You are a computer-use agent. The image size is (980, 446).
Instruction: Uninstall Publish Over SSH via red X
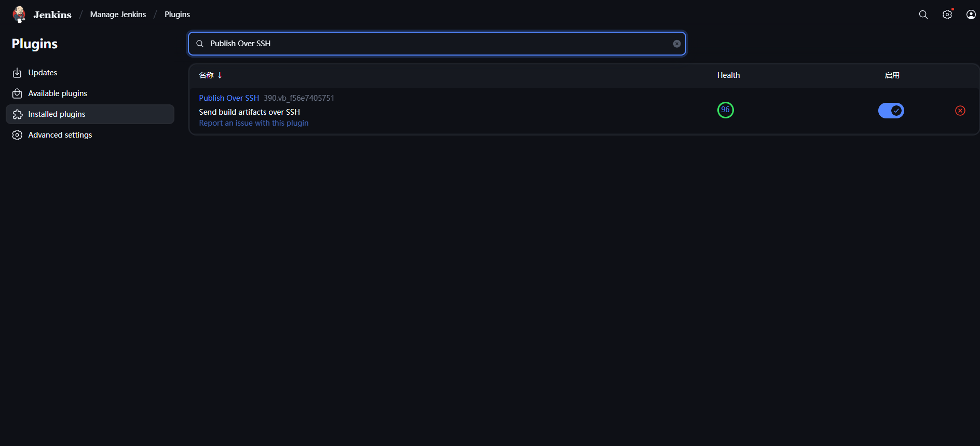960,111
